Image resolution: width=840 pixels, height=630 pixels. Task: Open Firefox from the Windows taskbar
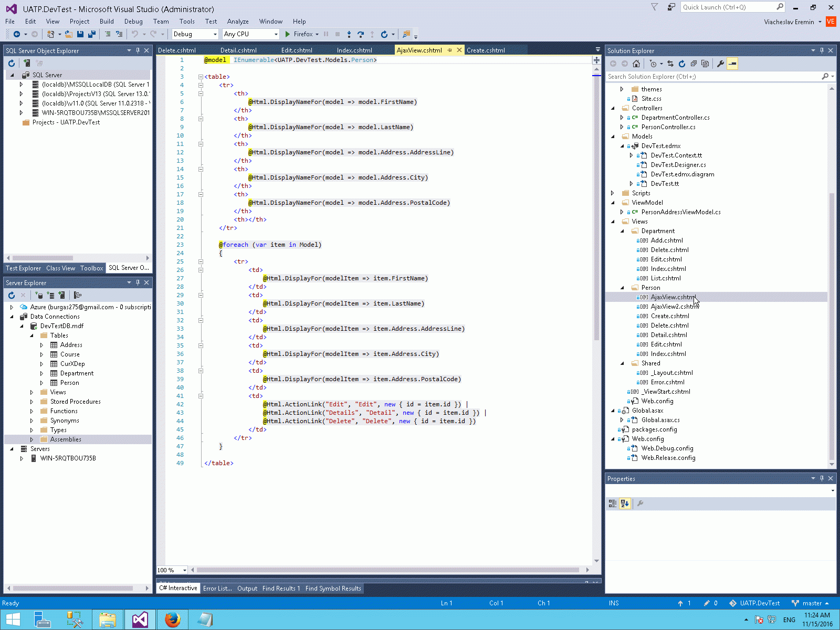click(172, 619)
